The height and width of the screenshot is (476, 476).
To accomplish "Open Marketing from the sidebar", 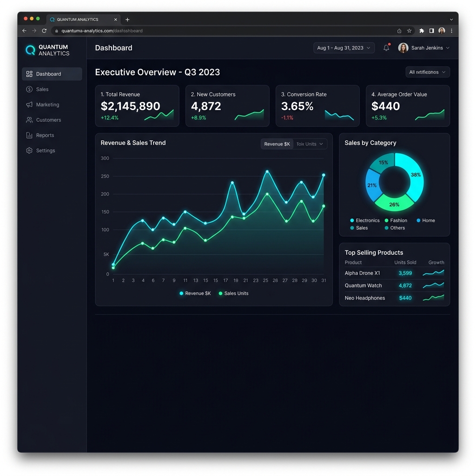I will coord(29,105).
